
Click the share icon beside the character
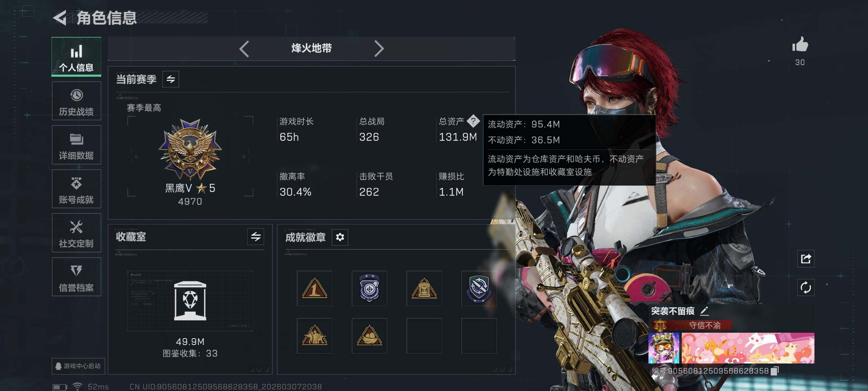[806, 258]
